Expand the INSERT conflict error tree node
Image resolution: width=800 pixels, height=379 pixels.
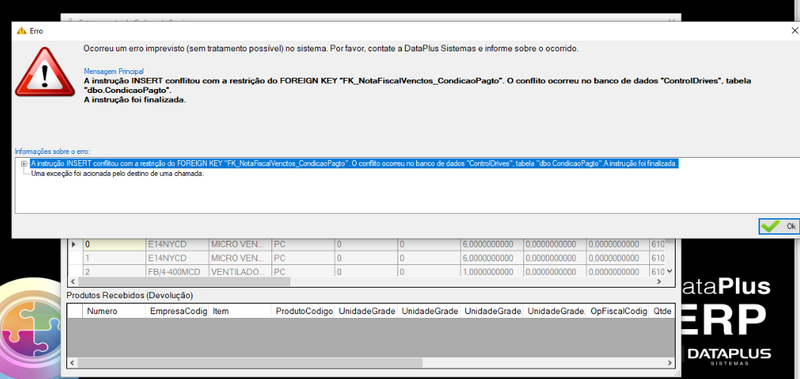point(24,164)
